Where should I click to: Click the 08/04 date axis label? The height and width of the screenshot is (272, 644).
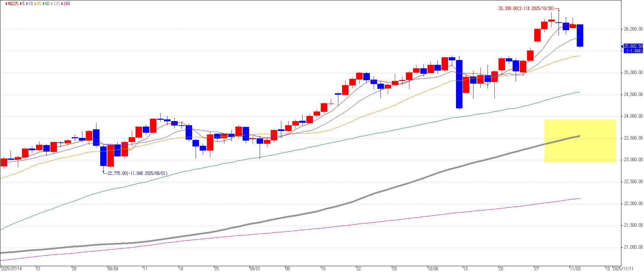(113, 269)
